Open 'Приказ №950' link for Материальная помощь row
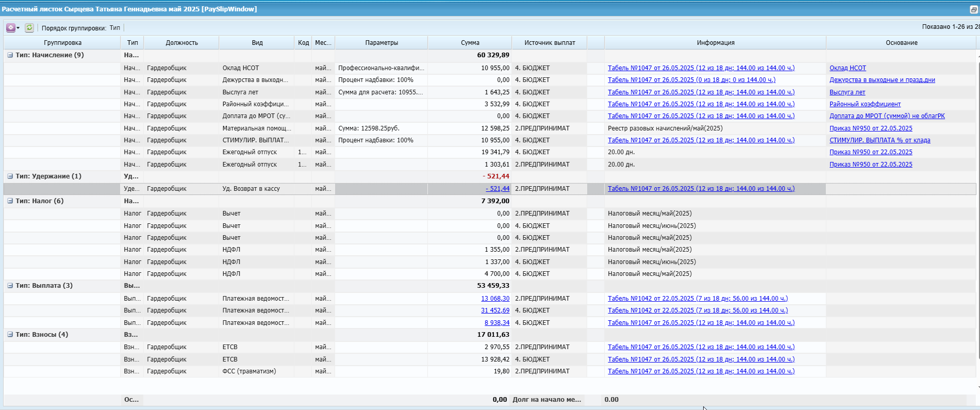 tap(870, 128)
